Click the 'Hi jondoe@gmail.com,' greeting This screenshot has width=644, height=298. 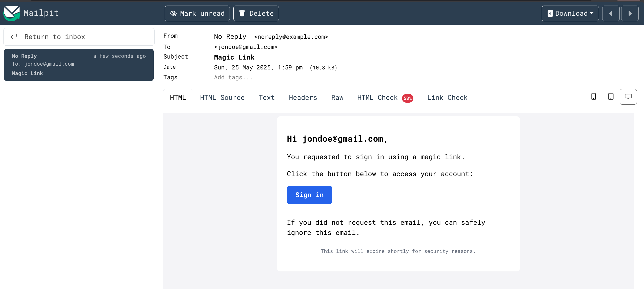tap(337, 139)
